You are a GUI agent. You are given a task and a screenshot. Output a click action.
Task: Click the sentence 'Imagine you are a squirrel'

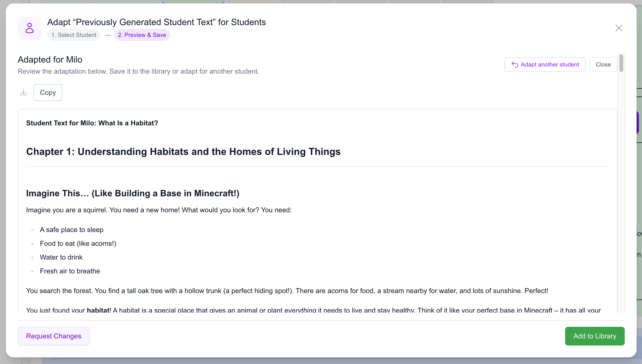pyautogui.click(x=67, y=210)
